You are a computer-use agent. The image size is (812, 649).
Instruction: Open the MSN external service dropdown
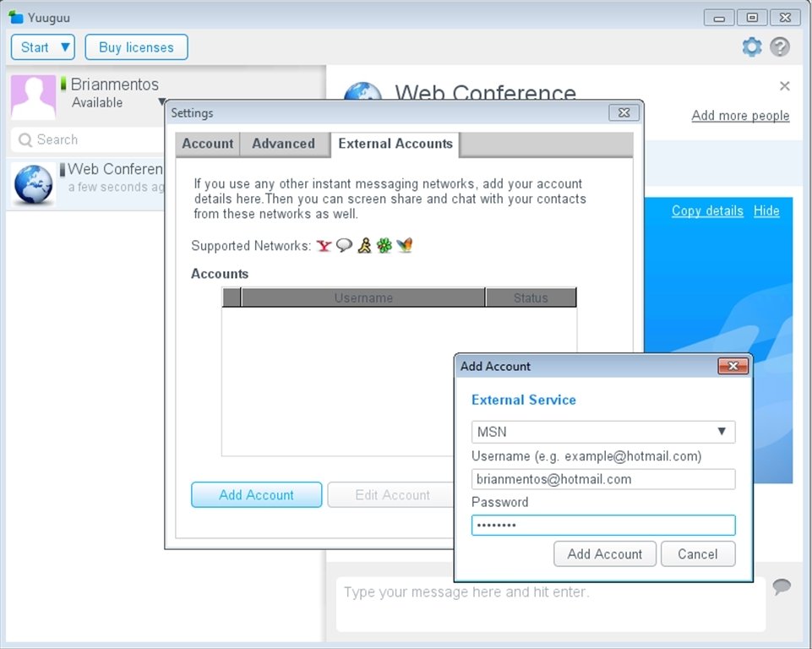(x=602, y=432)
